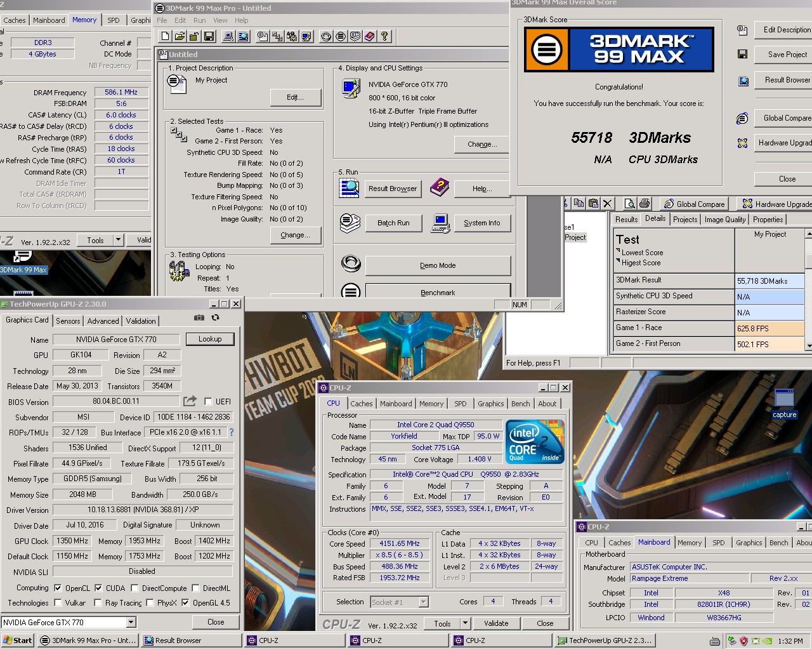Click the Paste icon in Result Browser toolbar
This screenshot has height=650, width=812.
pyautogui.click(x=593, y=204)
